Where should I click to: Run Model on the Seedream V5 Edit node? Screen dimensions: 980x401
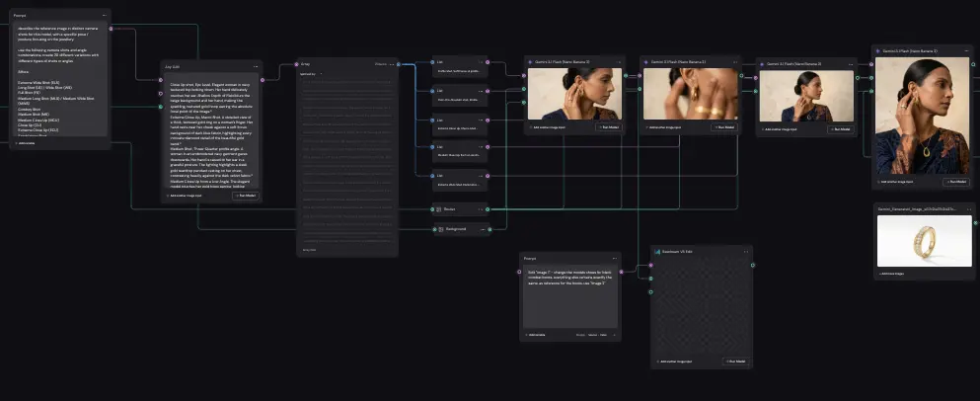click(x=736, y=361)
